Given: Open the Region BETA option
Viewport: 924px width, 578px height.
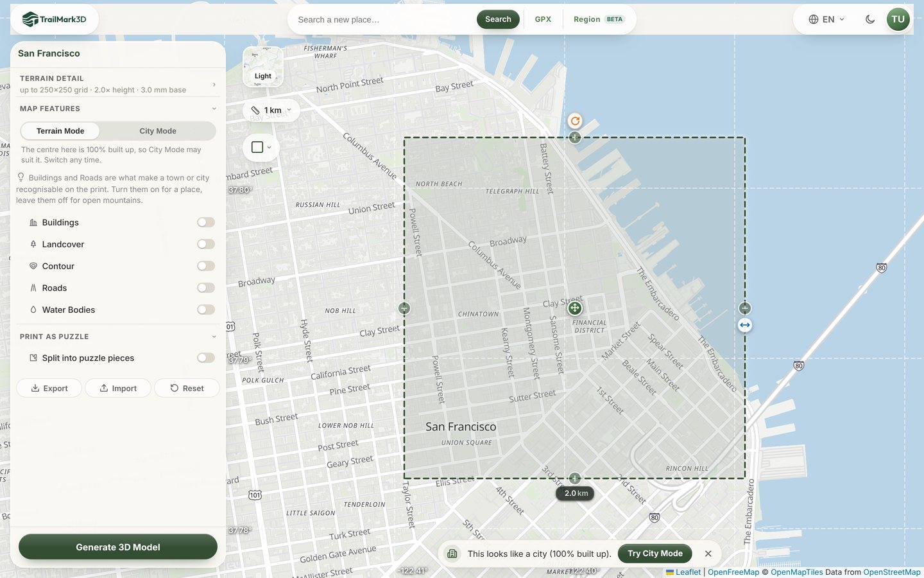Looking at the screenshot, I should (x=599, y=19).
